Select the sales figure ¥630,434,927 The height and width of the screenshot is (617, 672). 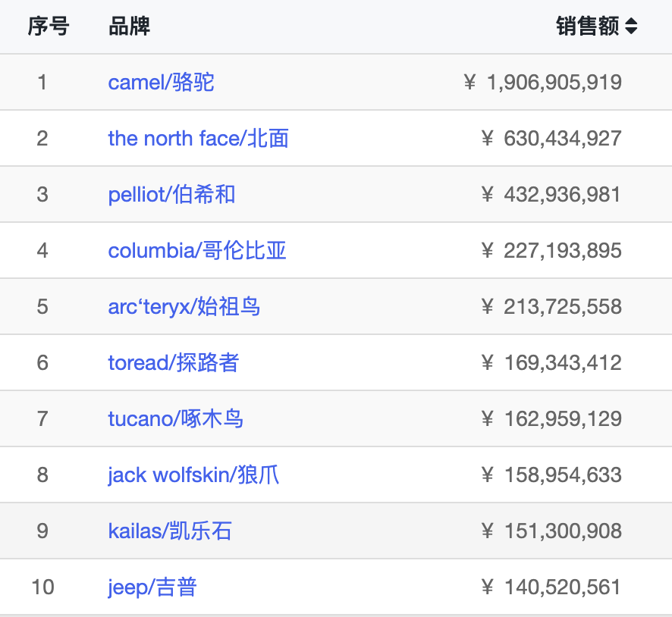[552, 138]
